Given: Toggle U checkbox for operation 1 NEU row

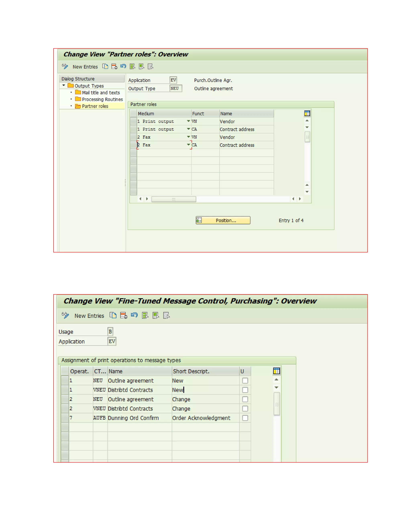Looking at the screenshot, I should [245, 380].
